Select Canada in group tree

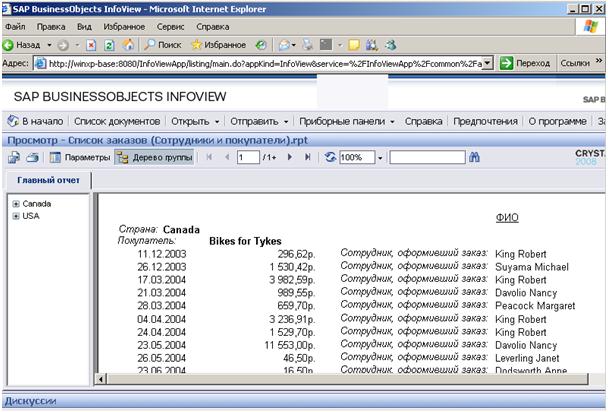pos(37,203)
